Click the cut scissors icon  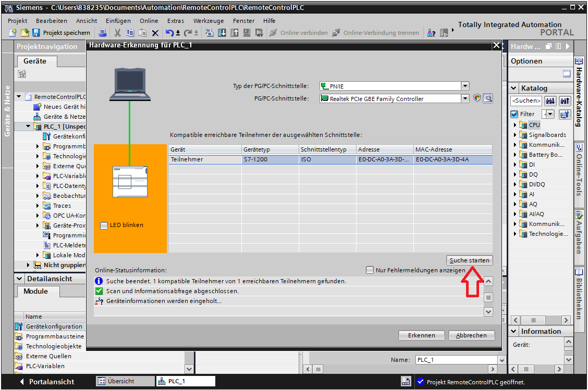118,33
